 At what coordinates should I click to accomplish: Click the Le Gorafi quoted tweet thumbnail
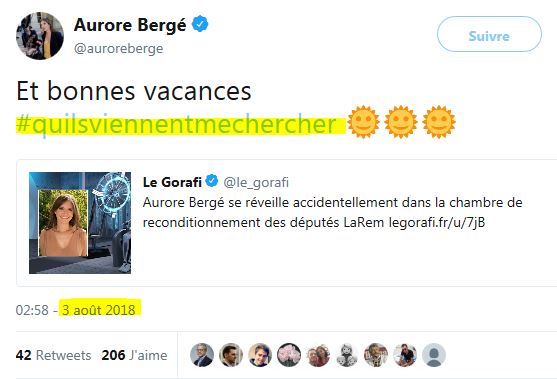point(80,223)
